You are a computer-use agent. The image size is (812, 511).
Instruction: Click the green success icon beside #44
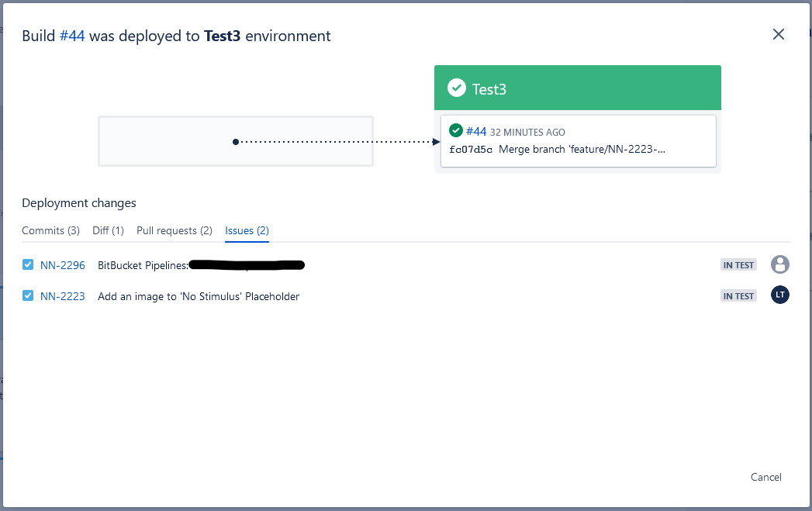456,130
